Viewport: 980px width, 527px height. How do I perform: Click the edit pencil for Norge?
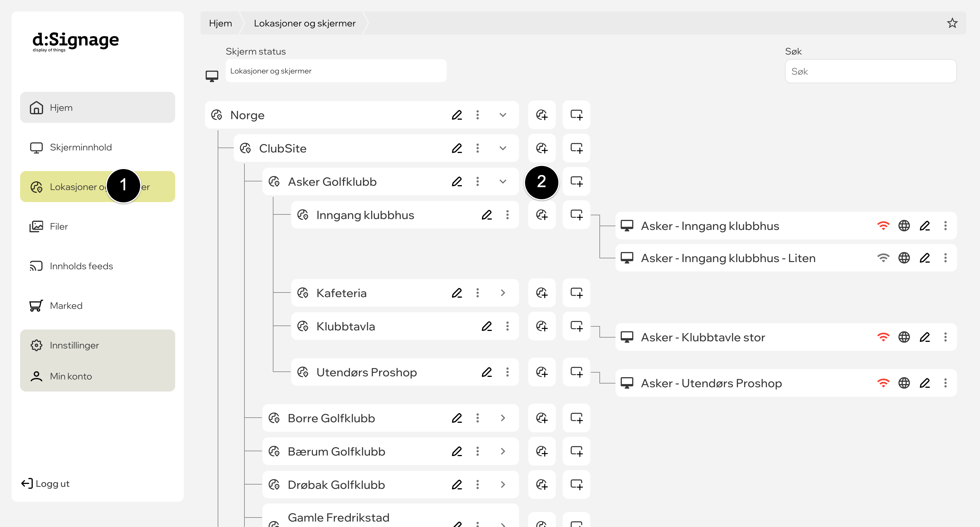point(456,115)
